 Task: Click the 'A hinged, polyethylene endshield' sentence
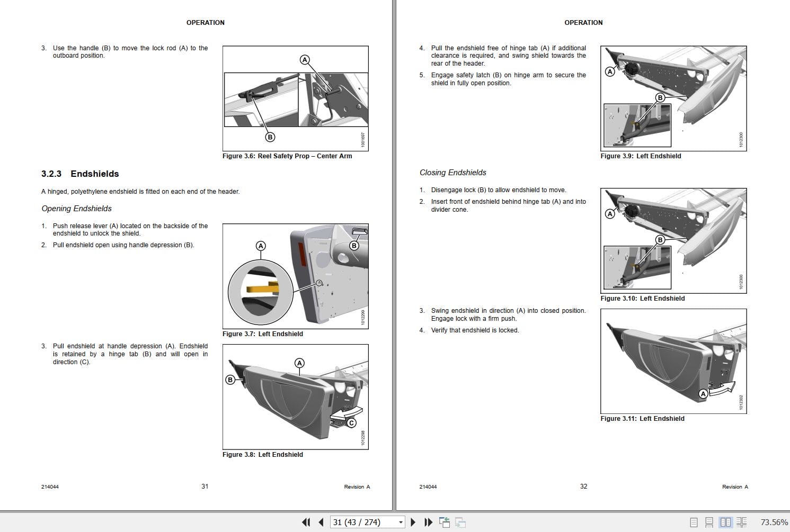coord(140,192)
